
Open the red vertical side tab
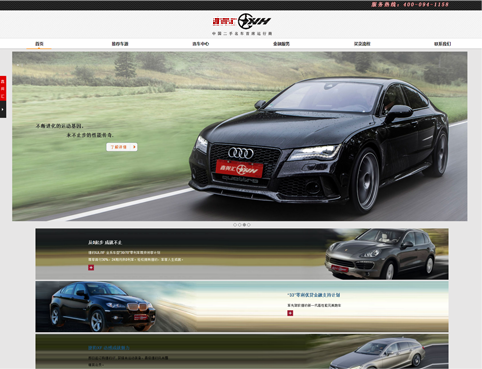click(3, 88)
